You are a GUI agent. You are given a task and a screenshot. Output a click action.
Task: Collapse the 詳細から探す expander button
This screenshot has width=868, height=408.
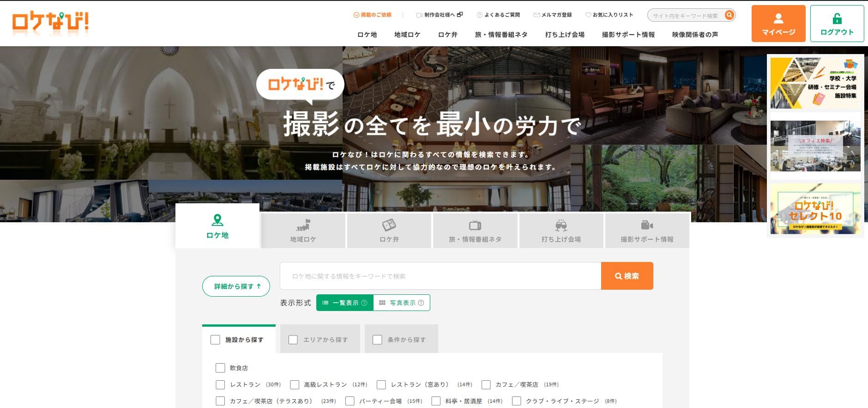click(x=236, y=286)
